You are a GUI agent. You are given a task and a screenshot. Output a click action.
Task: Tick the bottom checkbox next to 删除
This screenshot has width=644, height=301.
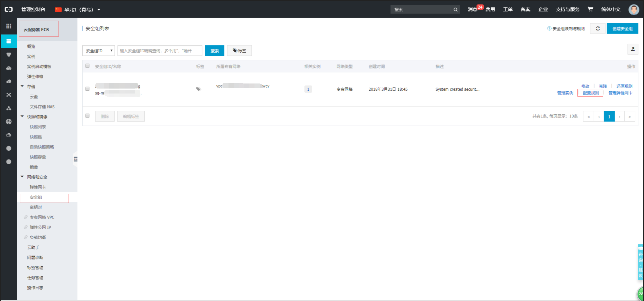88,116
